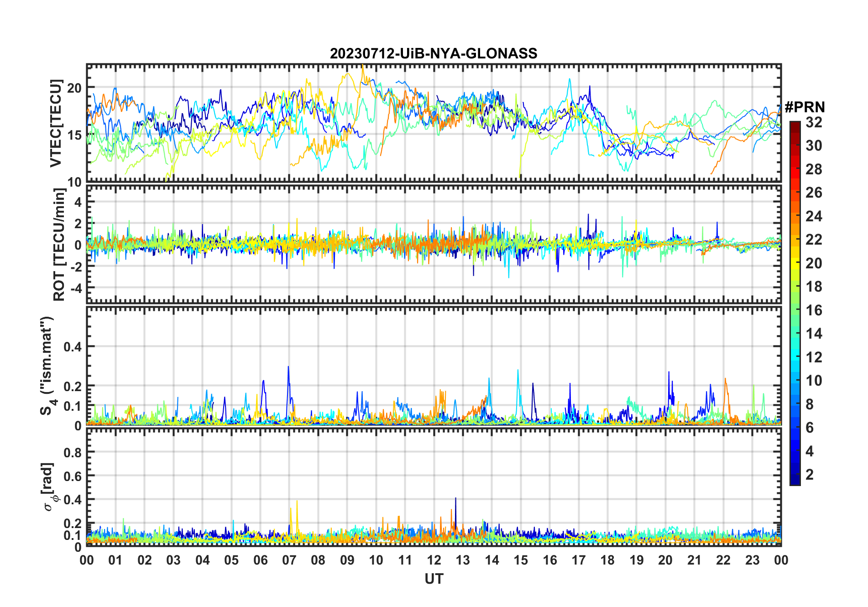
Task: Select colorbar tick label 4
Action: [x=810, y=451]
